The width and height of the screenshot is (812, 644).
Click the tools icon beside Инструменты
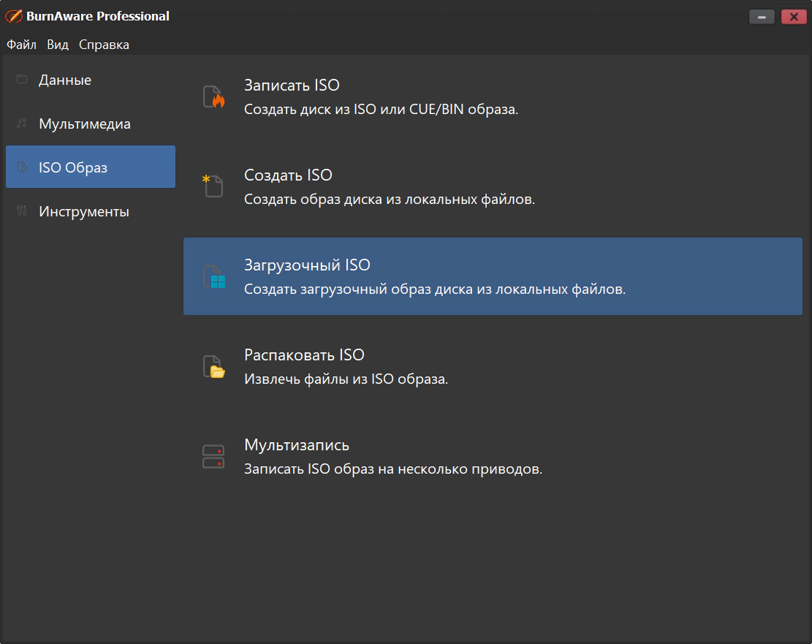tap(22, 211)
